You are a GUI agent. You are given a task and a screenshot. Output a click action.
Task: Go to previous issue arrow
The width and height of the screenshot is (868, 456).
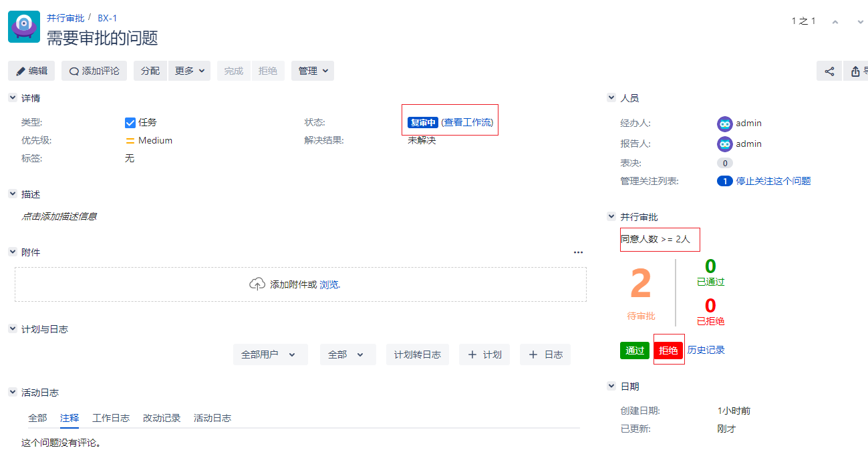coord(835,22)
